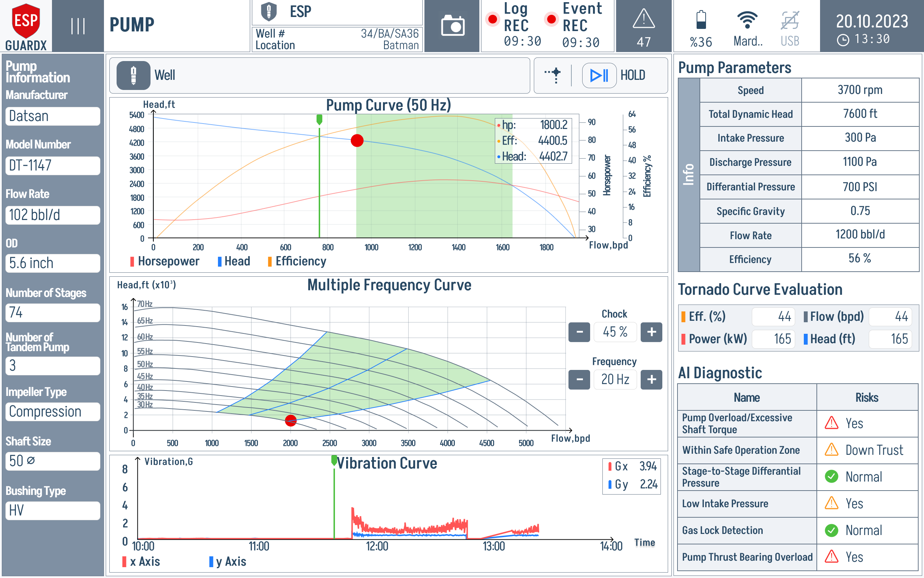This screenshot has height=578, width=924.
Task: Increase Chock percentage with plus button
Action: [651, 332]
